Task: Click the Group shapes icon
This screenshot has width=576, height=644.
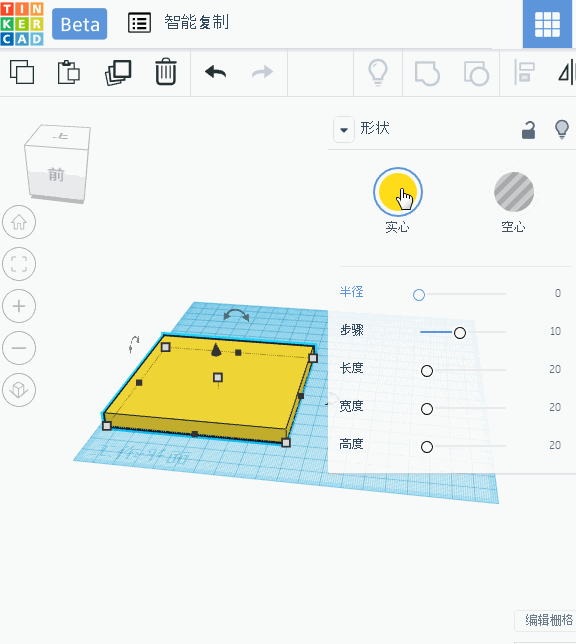Action: click(427, 73)
